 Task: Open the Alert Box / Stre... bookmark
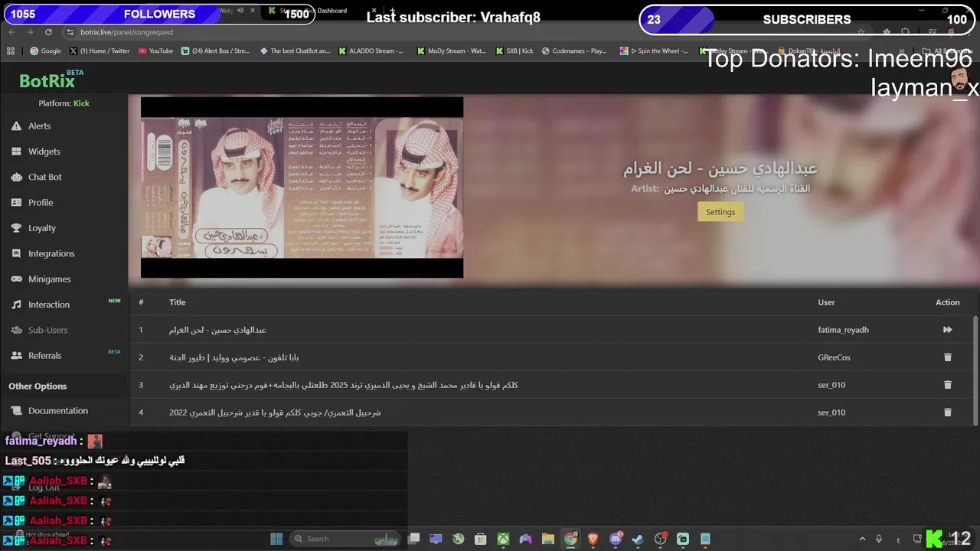tap(215, 51)
